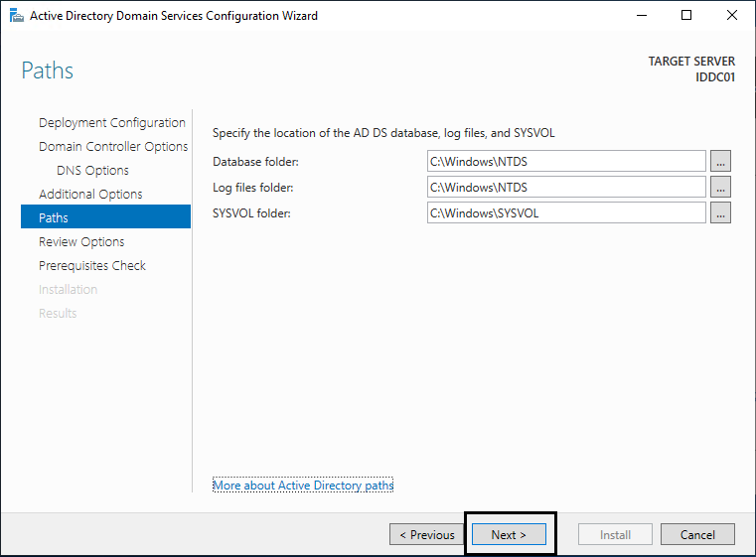This screenshot has width=756, height=557.
Task: Click the "Log files folder:" label
Action: (x=252, y=188)
